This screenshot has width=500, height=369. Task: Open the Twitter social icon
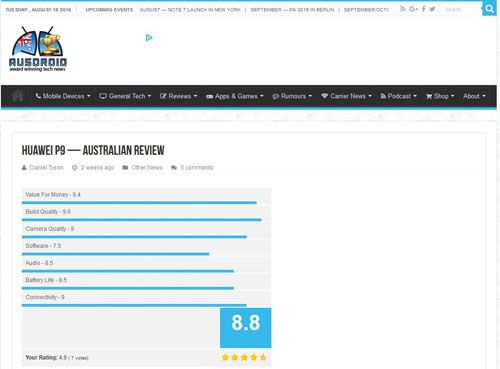click(432, 9)
